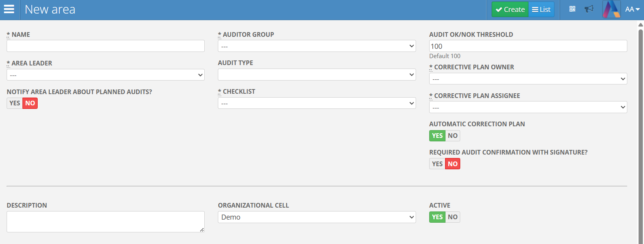
Task: Expand the Checklist dropdown
Action: (316, 103)
